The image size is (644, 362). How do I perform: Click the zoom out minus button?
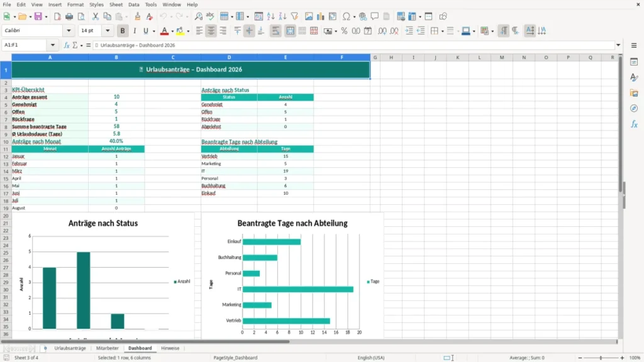[x=580, y=358]
